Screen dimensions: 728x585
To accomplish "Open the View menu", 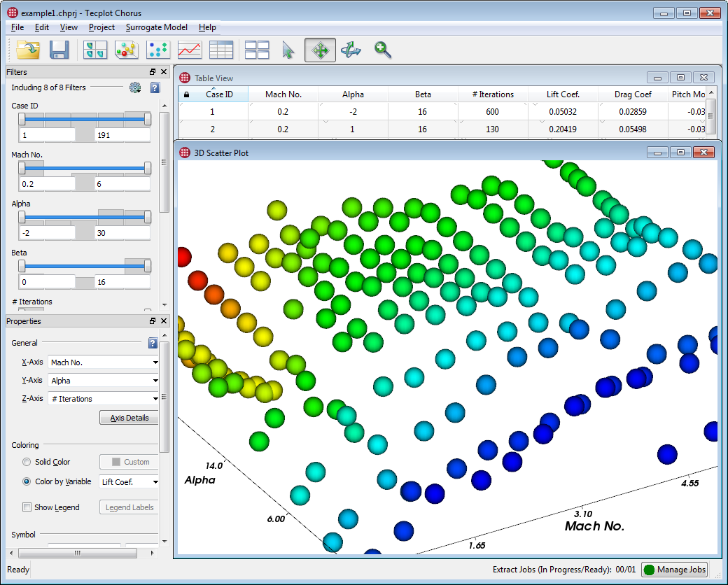I will point(69,27).
